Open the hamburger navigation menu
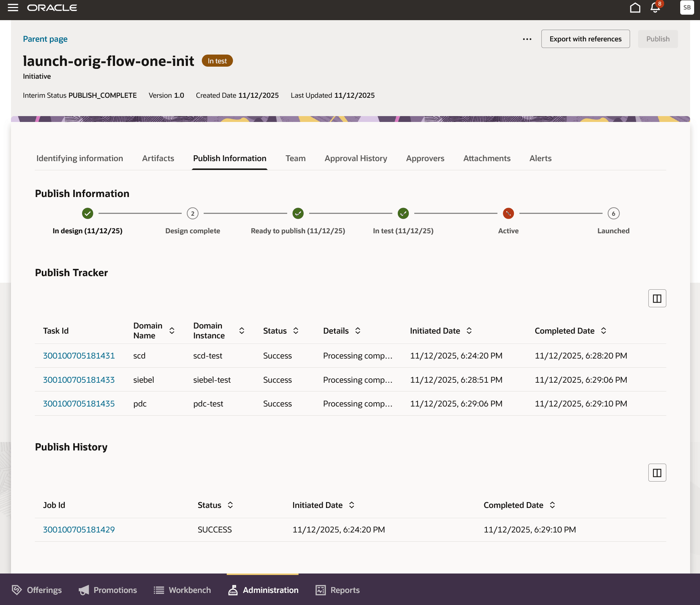Viewport: 700px width, 605px height. 13,8
